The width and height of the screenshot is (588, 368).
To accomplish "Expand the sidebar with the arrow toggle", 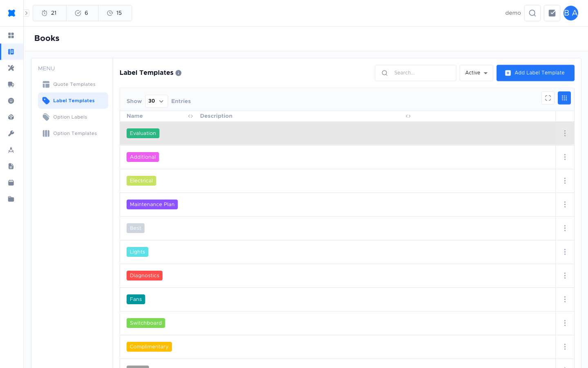I will (26, 13).
